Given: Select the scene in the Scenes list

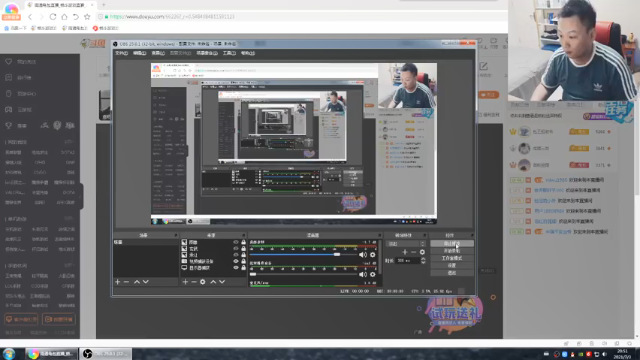Looking at the screenshot, I should coord(146,242).
